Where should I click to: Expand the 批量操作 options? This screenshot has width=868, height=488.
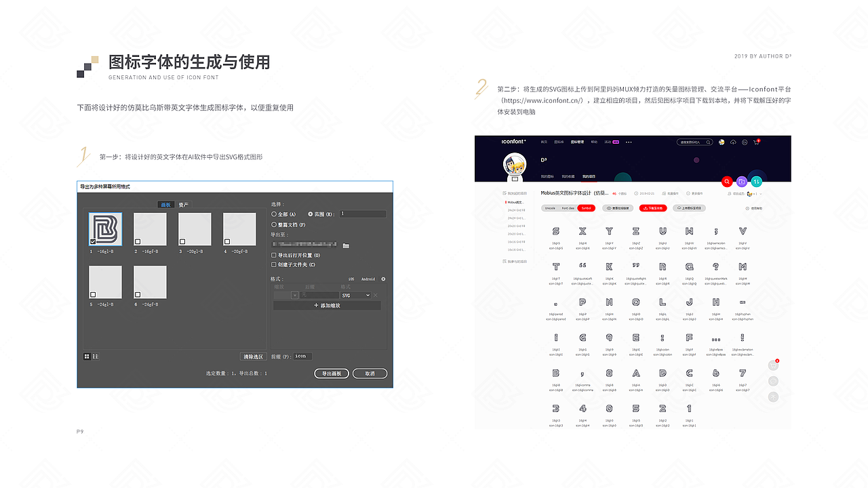(x=670, y=192)
